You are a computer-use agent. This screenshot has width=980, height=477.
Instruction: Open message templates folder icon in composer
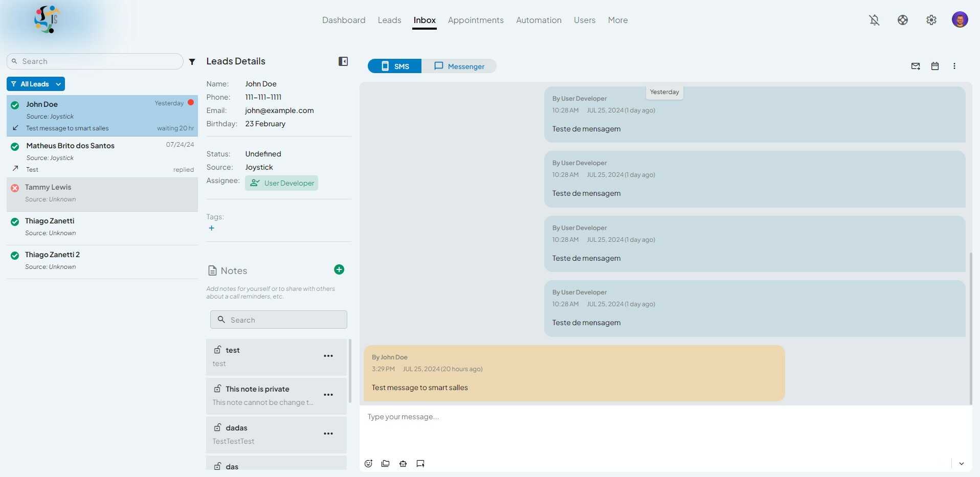386,464
